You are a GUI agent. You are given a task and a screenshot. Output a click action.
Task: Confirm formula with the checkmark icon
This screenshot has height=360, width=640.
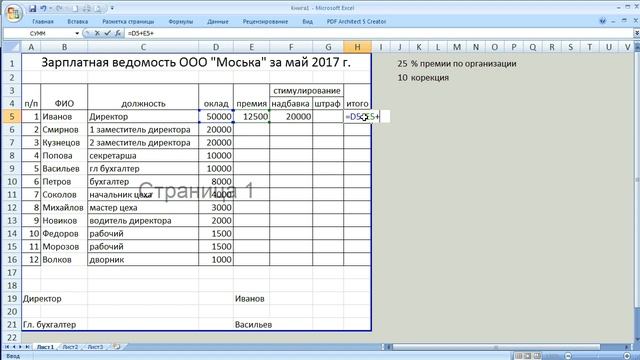coord(107,33)
